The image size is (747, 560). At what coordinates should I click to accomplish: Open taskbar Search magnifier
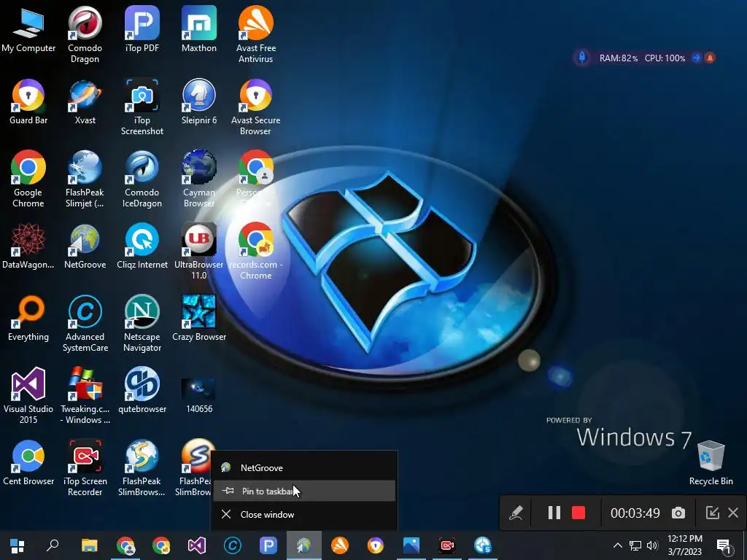pyautogui.click(x=53, y=545)
